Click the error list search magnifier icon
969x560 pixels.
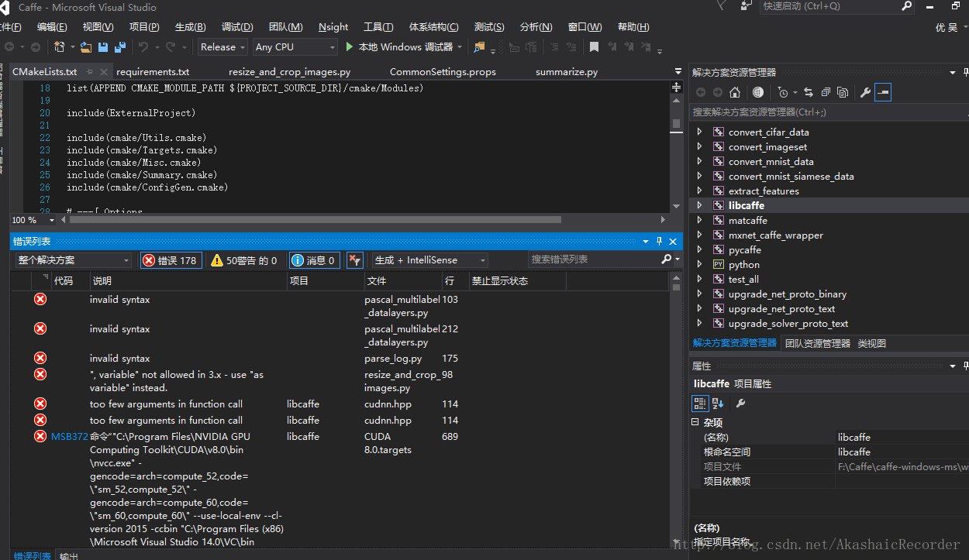(x=666, y=259)
